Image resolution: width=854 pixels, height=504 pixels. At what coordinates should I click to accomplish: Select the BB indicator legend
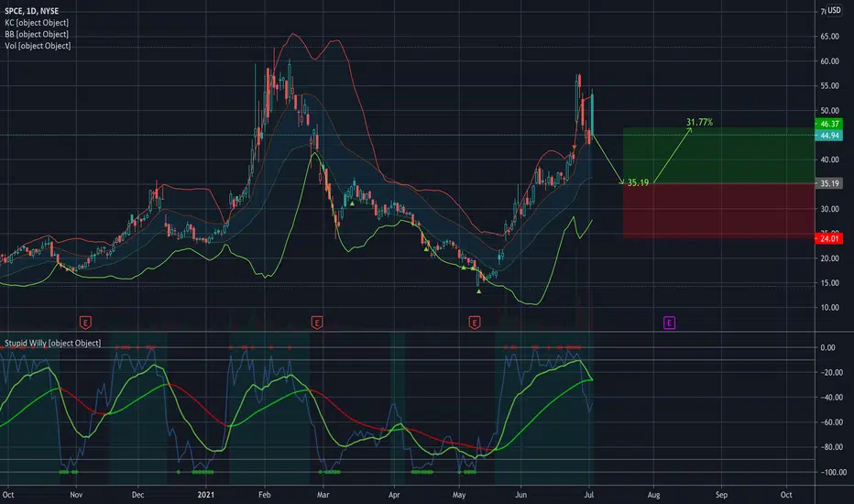tap(37, 34)
